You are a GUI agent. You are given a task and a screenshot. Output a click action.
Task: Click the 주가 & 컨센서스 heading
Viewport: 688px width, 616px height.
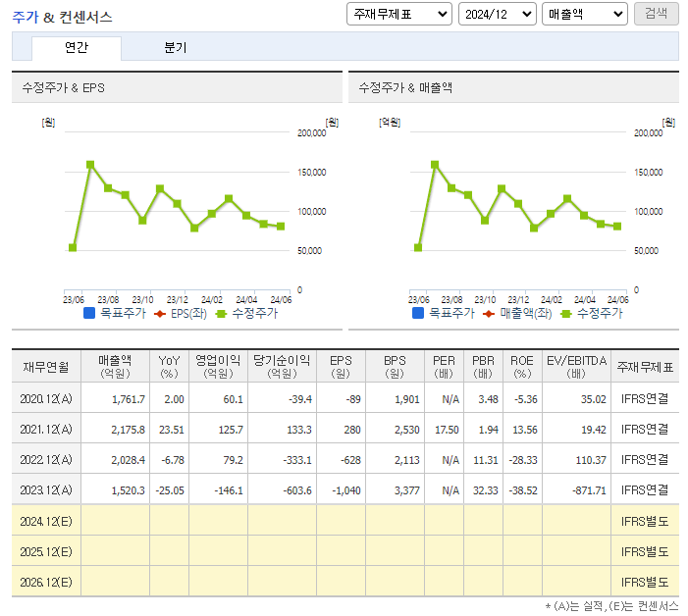coord(62,17)
